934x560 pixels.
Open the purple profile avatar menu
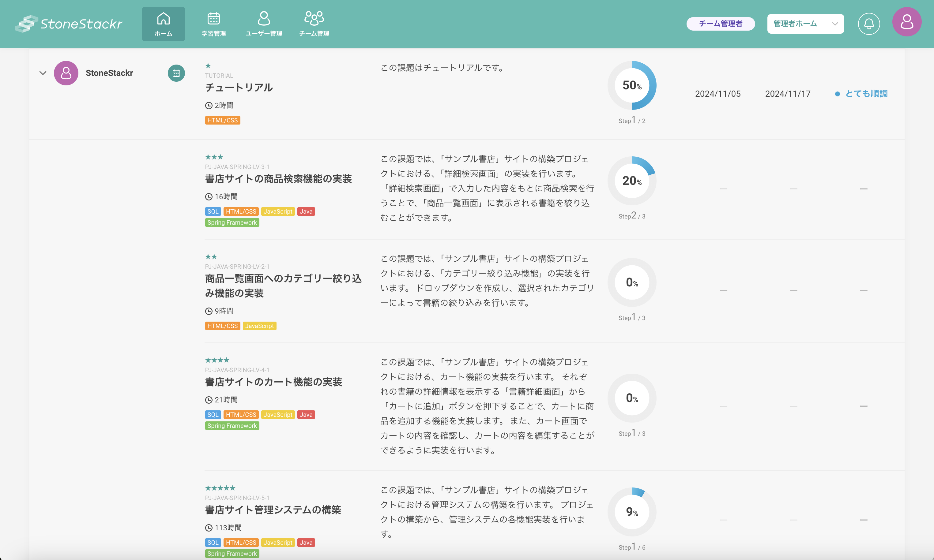click(x=906, y=22)
